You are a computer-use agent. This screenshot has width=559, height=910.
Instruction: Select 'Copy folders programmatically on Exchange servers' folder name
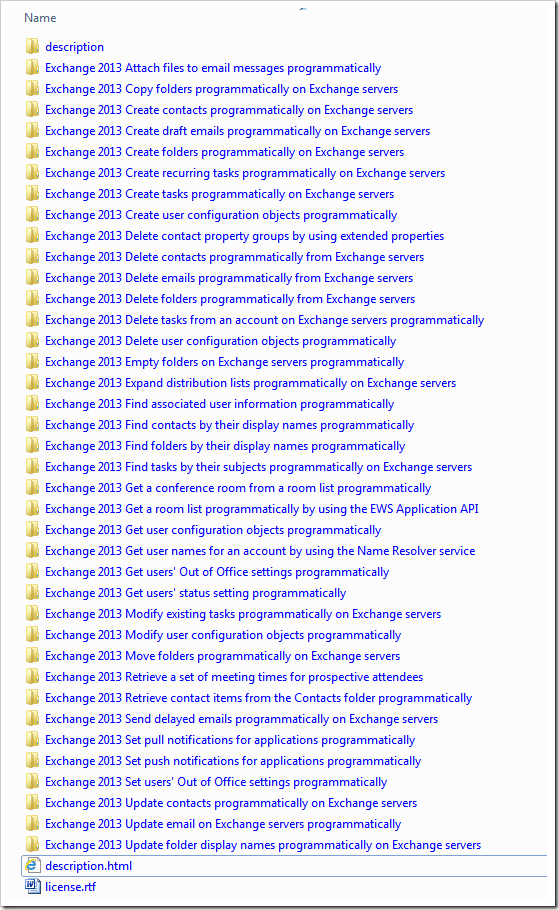tap(222, 89)
